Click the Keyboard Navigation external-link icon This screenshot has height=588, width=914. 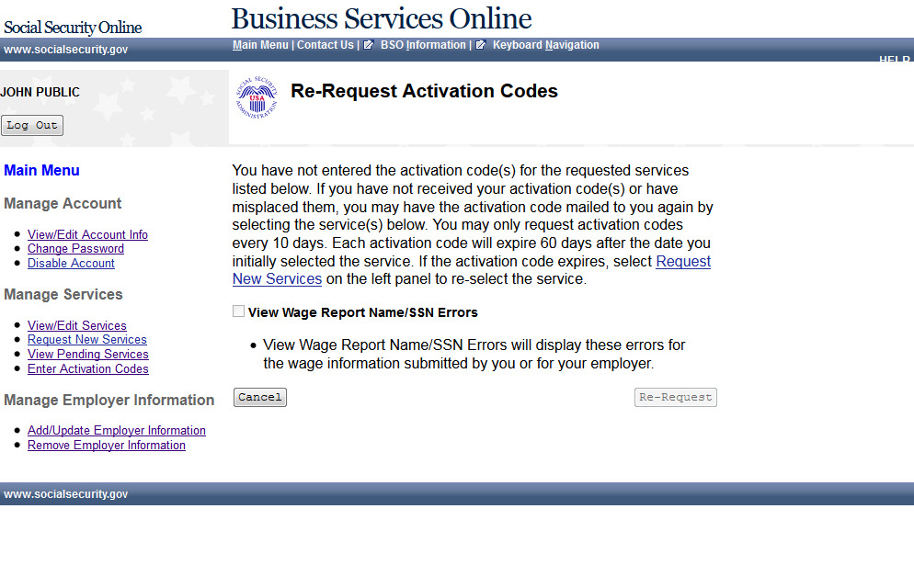pos(480,45)
